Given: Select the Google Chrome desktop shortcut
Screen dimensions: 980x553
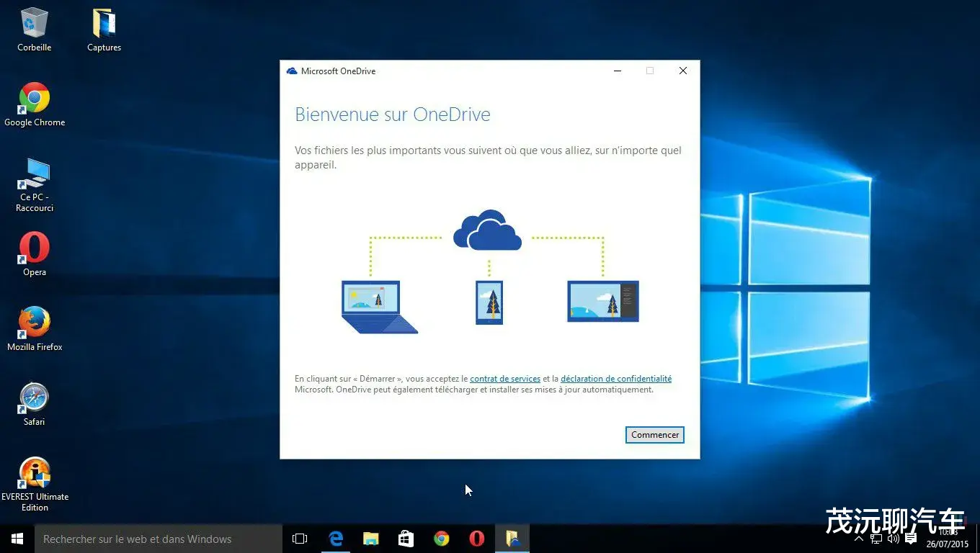Looking at the screenshot, I should (35, 105).
